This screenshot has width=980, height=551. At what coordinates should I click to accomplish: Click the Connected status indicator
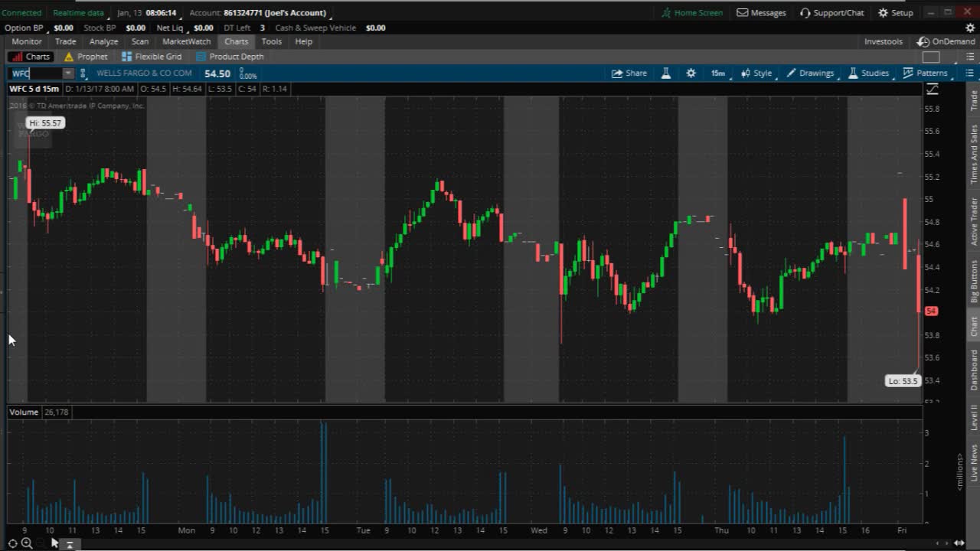tap(21, 13)
